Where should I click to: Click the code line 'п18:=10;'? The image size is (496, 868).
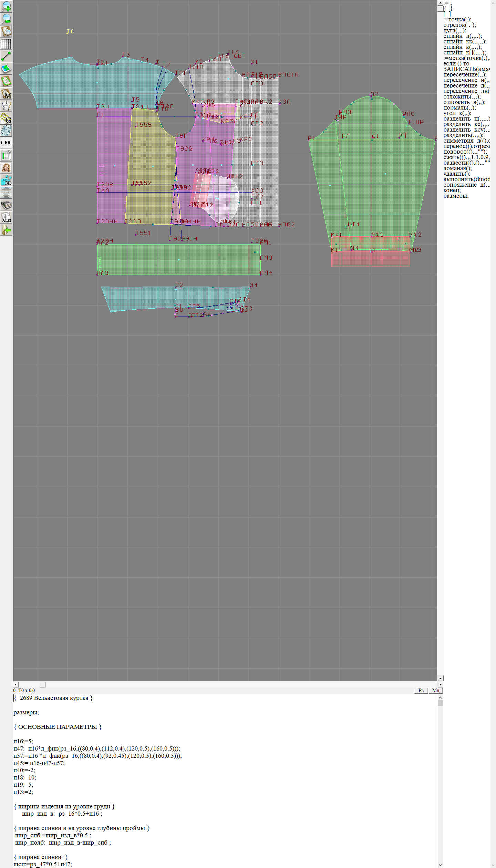[x=25, y=777]
